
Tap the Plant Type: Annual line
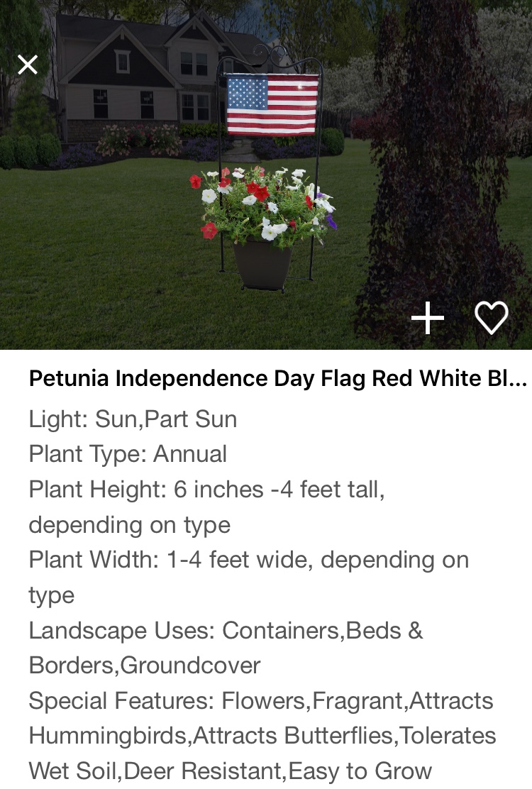point(128,454)
